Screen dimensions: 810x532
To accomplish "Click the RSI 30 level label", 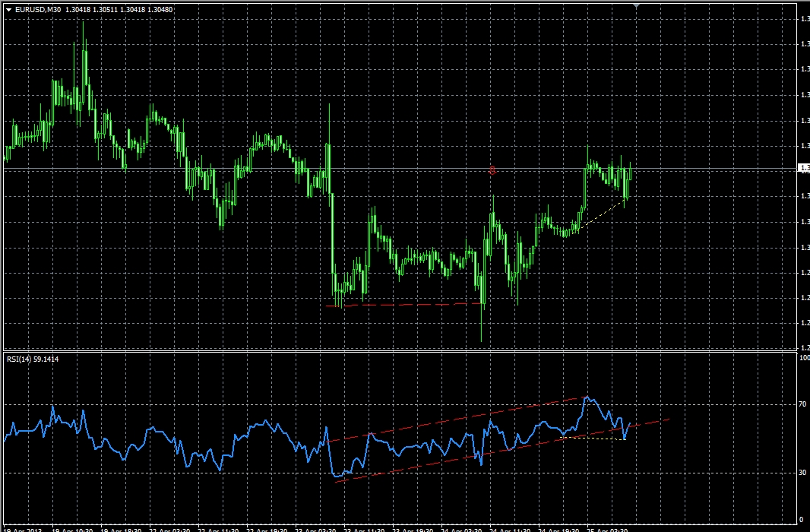I will point(802,472).
